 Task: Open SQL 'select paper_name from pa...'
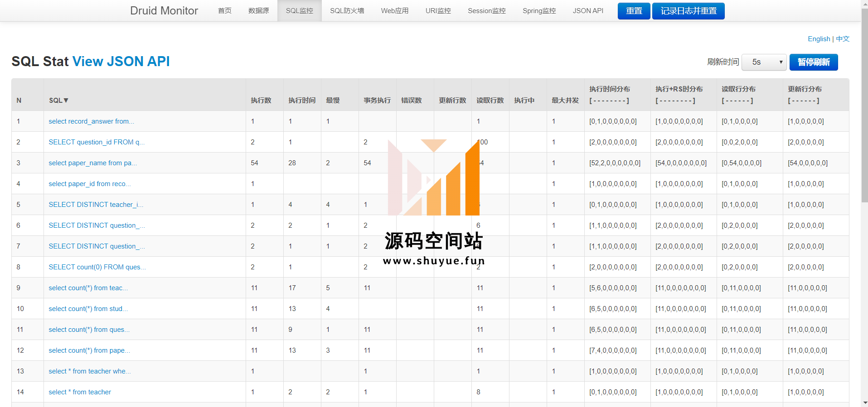[x=93, y=163]
